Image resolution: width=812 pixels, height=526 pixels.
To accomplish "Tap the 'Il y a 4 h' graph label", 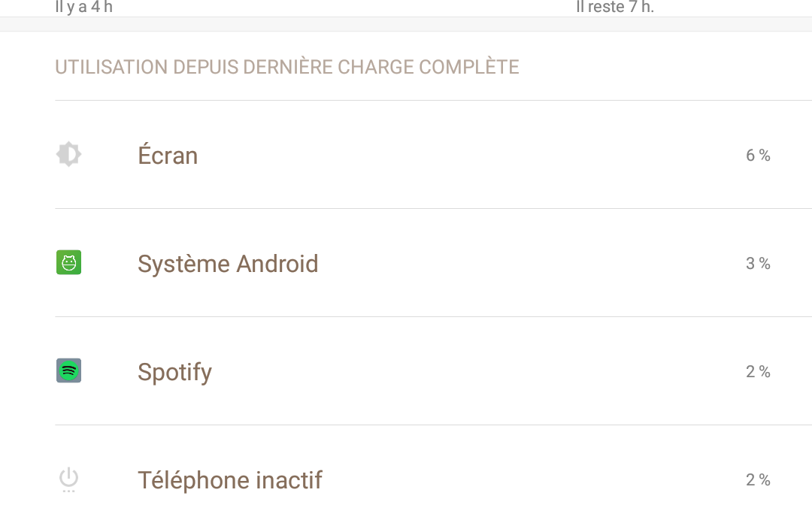I will click(x=84, y=7).
